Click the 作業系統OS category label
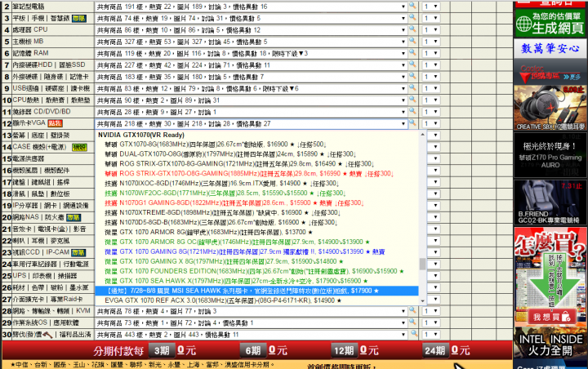The height and width of the screenshot is (369, 588). click(46, 322)
